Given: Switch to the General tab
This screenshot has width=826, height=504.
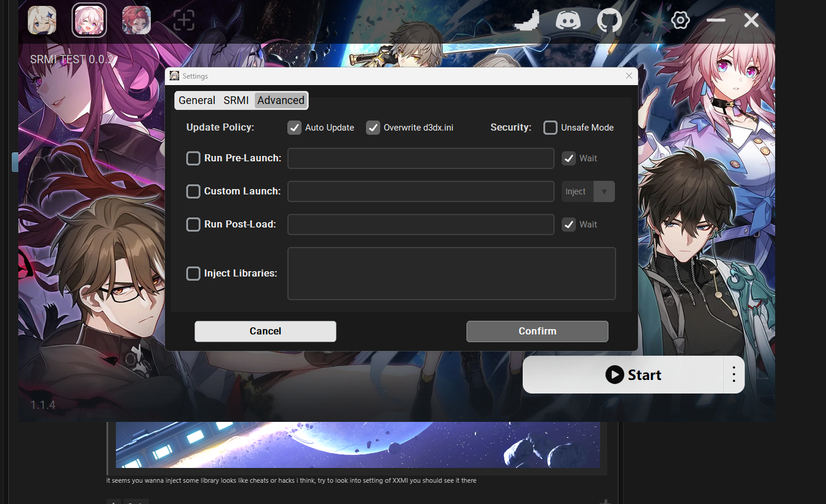Looking at the screenshot, I should point(197,100).
